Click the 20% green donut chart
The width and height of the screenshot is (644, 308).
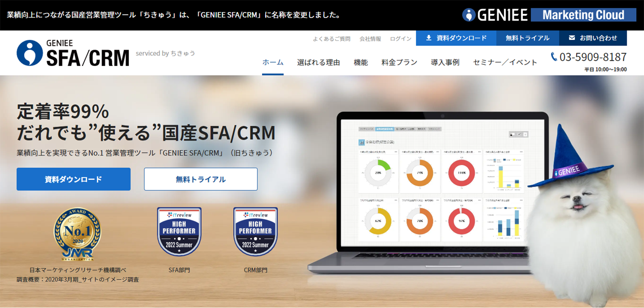pos(378,173)
